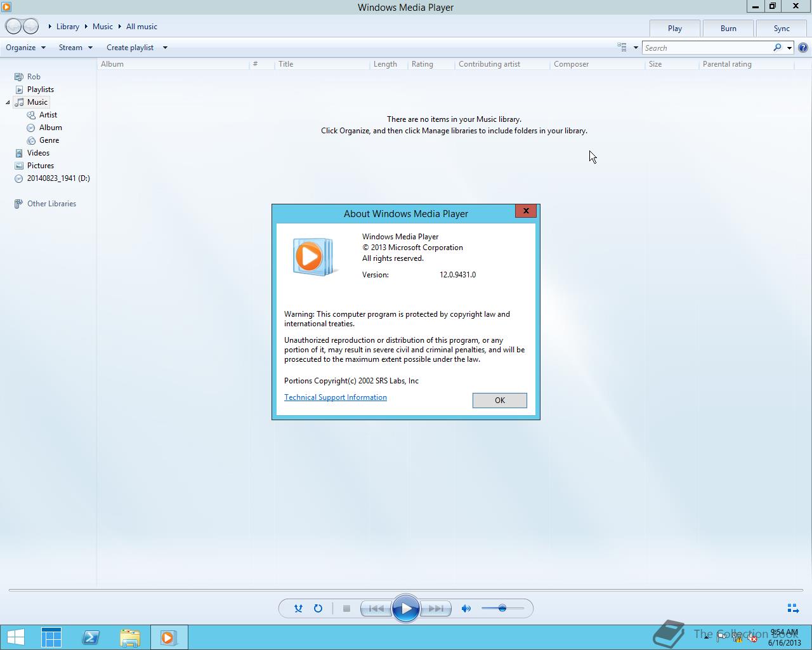Expand the search options dropdown arrow
The image size is (812, 650).
(789, 48)
